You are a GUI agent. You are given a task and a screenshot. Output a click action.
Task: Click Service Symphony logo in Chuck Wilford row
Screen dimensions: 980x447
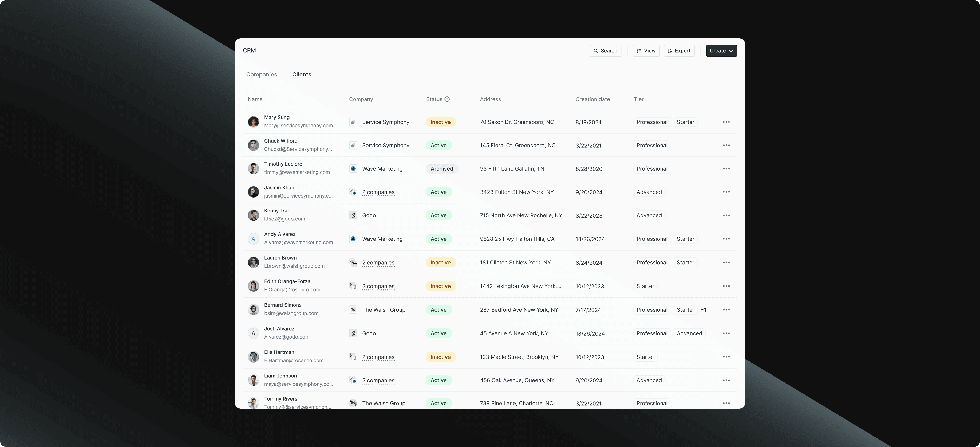pyautogui.click(x=353, y=145)
